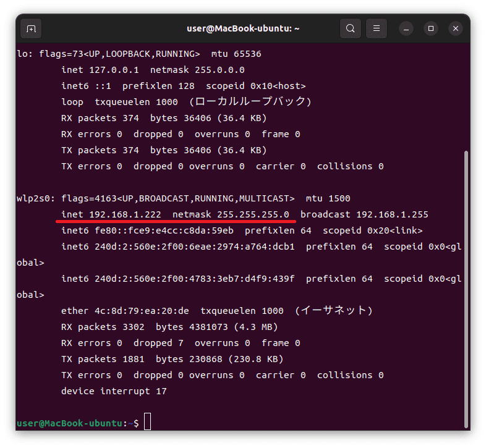Click the underlined inet 192.168.1.222 address
Screen dimensions: 486x448
111,214
